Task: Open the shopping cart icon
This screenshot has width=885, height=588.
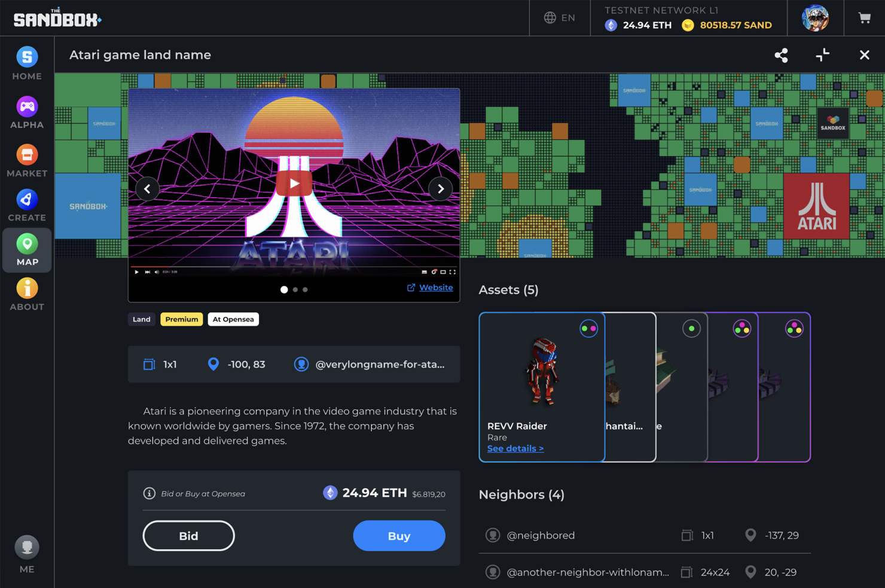Action: coord(864,18)
